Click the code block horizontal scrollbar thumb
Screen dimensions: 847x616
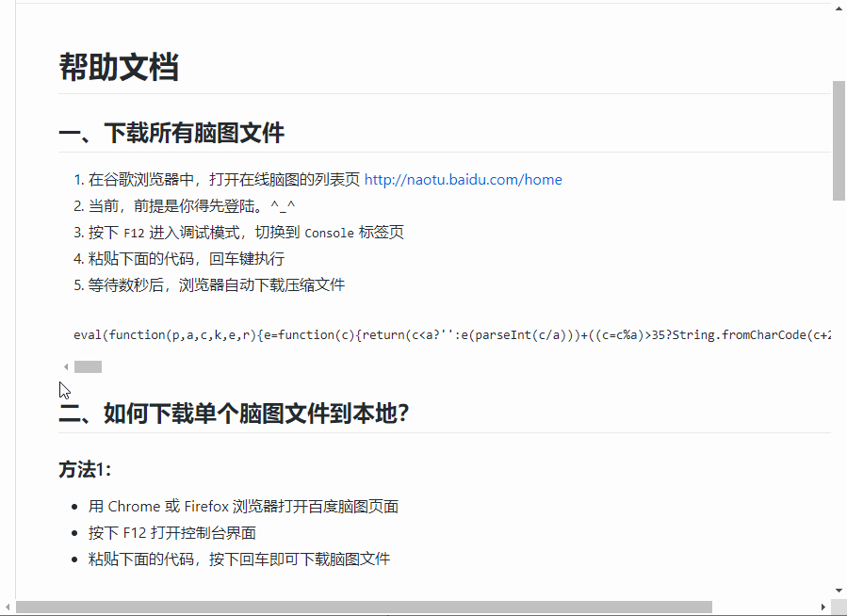tap(87, 366)
